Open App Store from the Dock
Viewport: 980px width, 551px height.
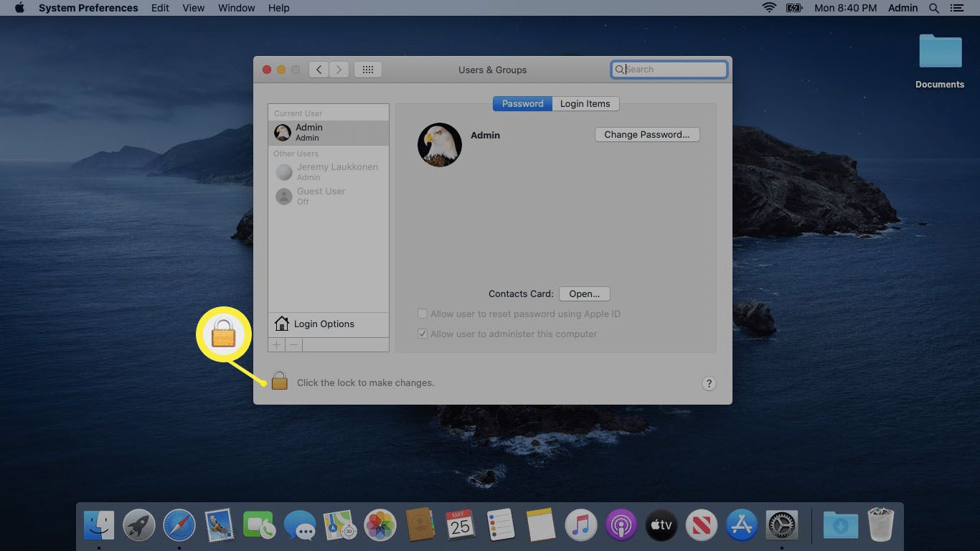(741, 526)
